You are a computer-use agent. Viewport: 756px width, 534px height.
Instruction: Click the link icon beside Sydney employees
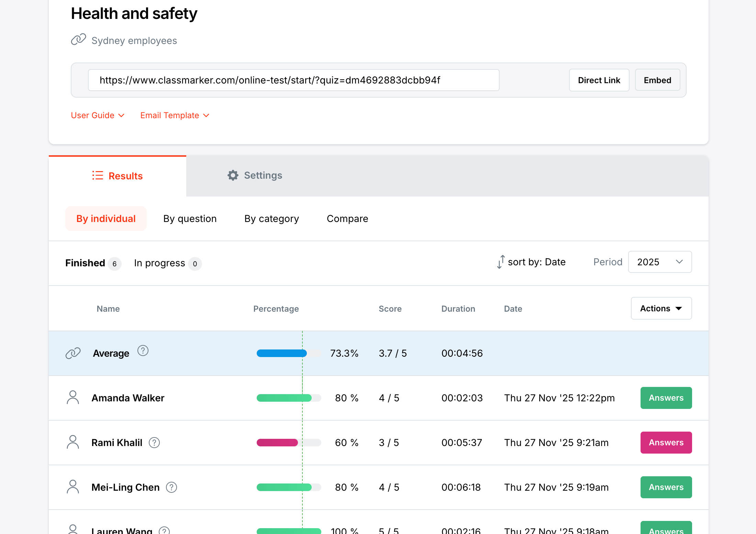coord(78,40)
